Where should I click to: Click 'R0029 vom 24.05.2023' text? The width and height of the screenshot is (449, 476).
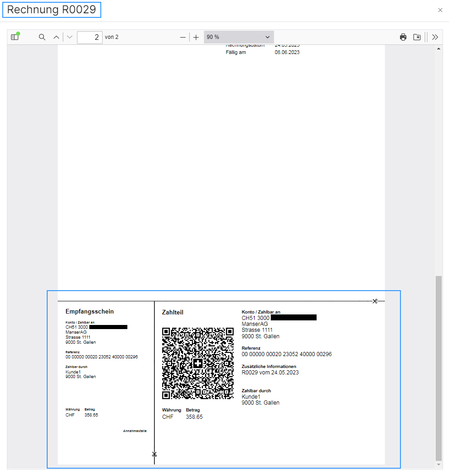270,373
